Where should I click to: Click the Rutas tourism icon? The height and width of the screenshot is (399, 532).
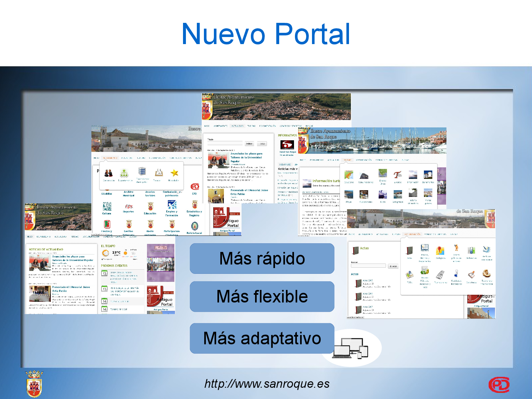[x=383, y=194]
